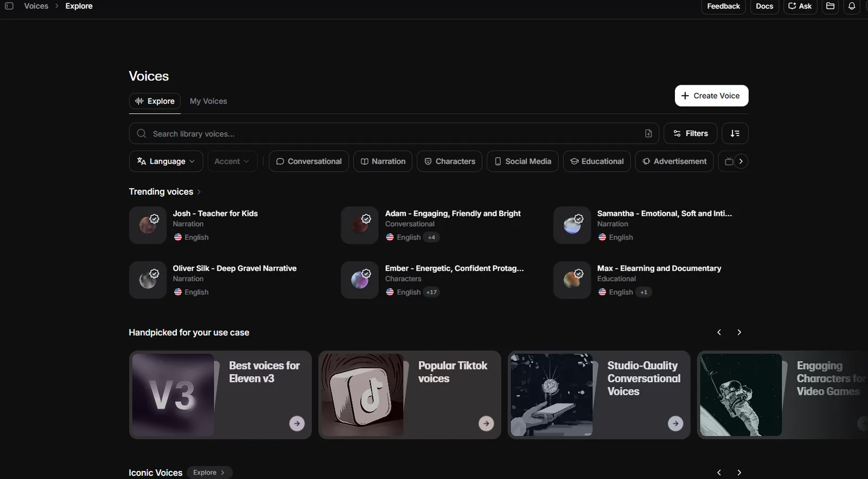Switch to the My Voices tab
This screenshot has width=868, height=479.
[208, 101]
